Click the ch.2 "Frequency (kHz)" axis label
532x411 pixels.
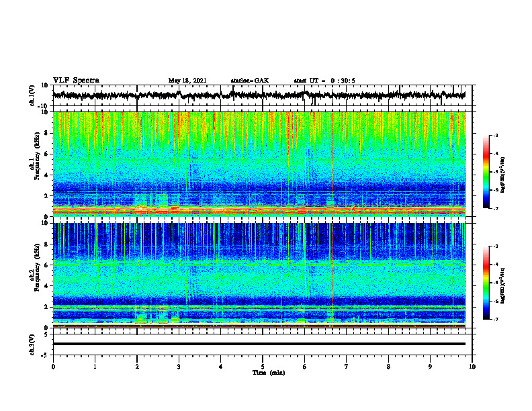pyautogui.click(x=38, y=267)
